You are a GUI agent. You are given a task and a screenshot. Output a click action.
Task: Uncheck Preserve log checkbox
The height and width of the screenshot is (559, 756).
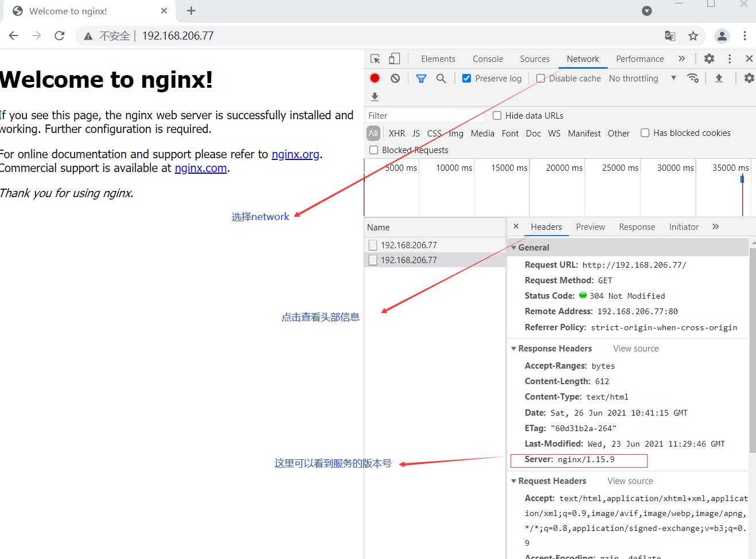(466, 79)
